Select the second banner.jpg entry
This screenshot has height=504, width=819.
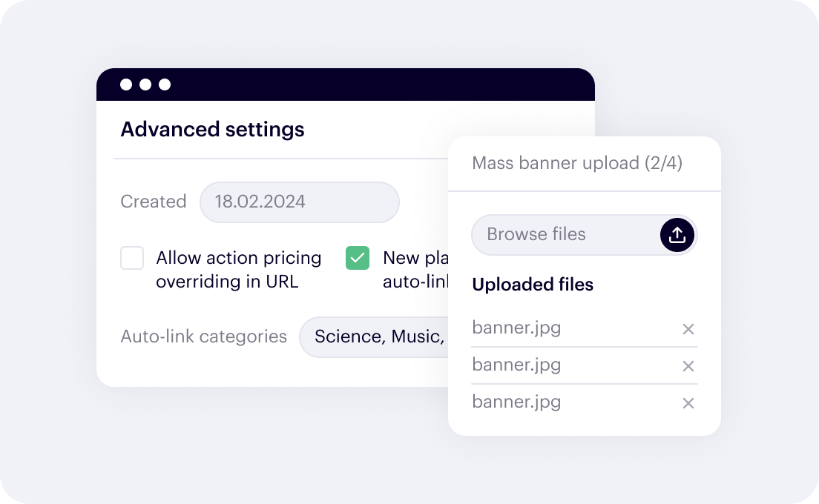coord(516,365)
